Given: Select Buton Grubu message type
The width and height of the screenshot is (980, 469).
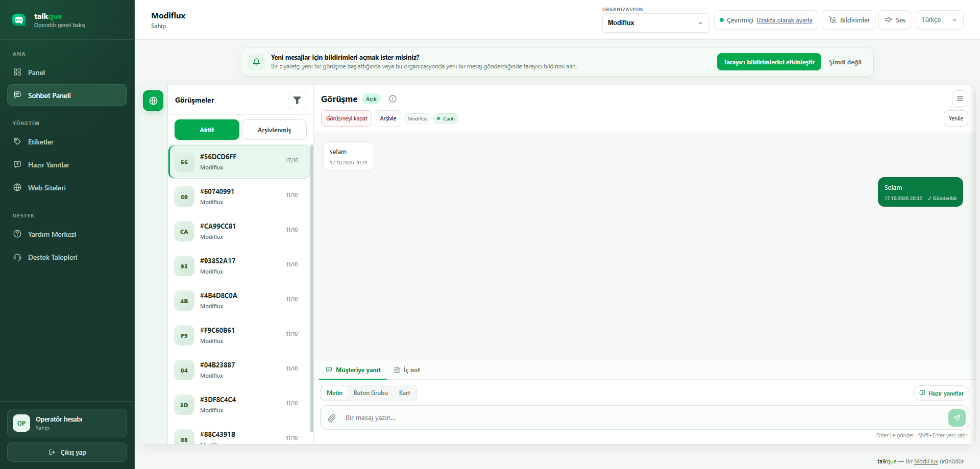Looking at the screenshot, I should (x=371, y=393).
